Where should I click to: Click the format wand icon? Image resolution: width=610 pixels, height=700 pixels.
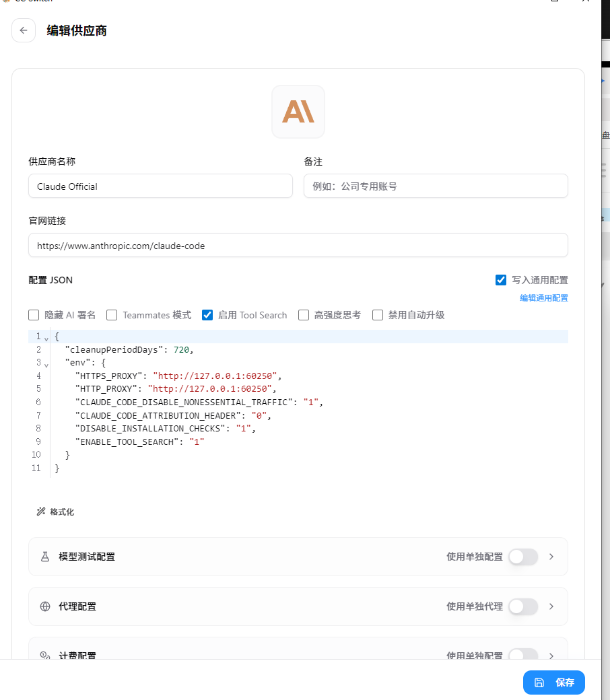click(41, 512)
